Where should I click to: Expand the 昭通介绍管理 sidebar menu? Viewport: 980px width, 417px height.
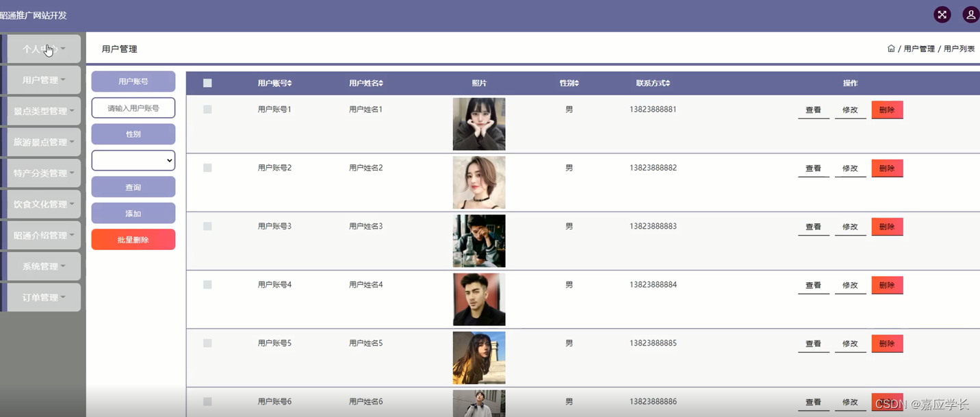44,236
